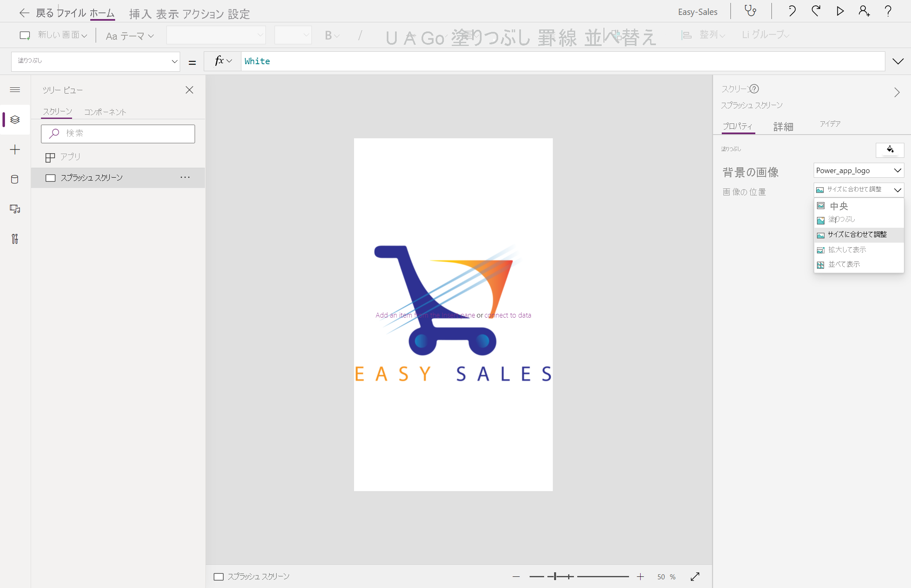The width and height of the screenshot is (911, 588).
Task: Select スプラッシュ スクリーン in tree view
Action: coord(118,178)
